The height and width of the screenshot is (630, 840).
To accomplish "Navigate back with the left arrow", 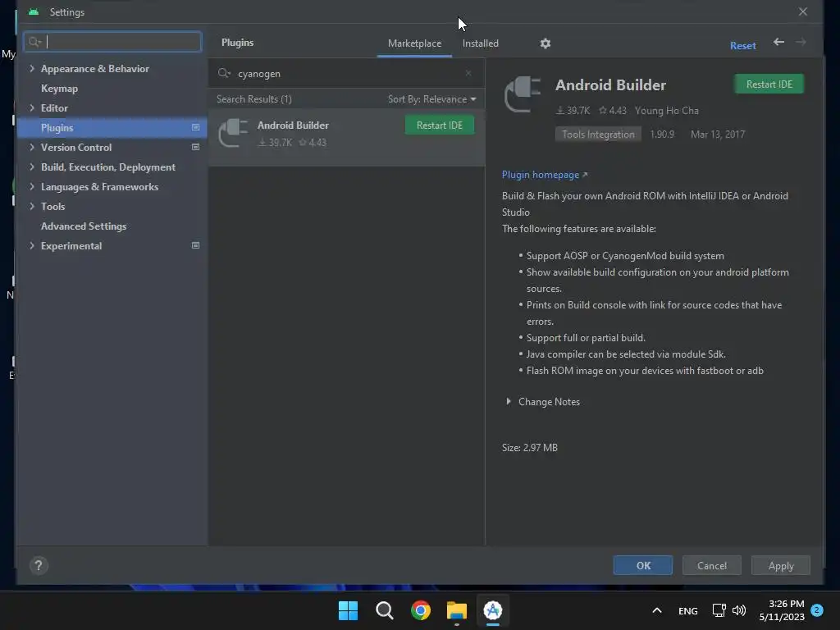I will (x=778, y=42).
